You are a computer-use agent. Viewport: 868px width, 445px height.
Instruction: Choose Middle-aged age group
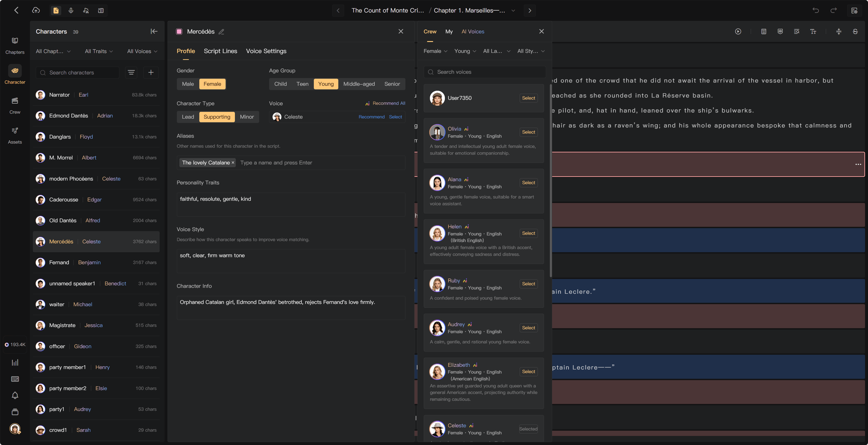coord(359,84)
